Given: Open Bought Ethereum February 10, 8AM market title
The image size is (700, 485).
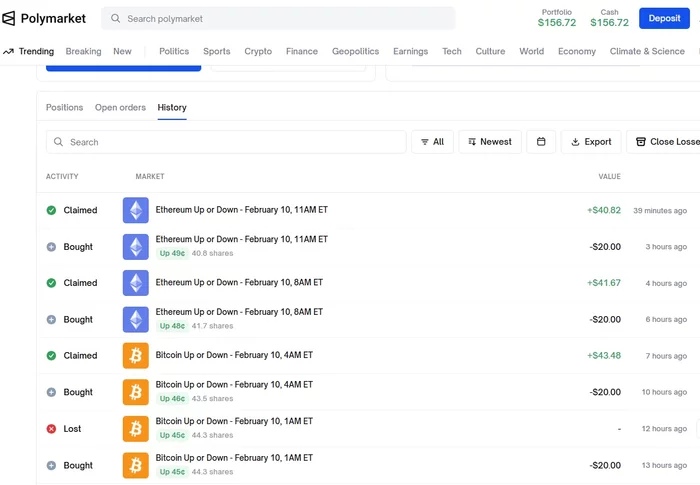Looking at the screenshot, I should (239, 312).
